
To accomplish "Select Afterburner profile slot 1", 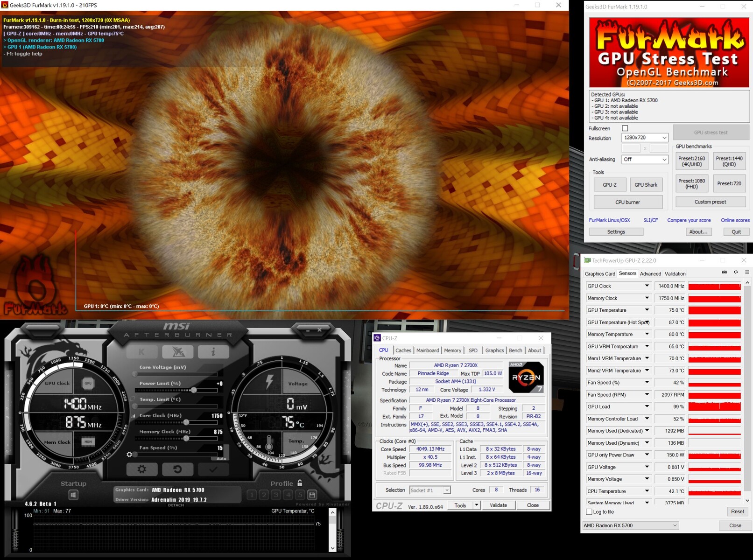I will point(252,495).
